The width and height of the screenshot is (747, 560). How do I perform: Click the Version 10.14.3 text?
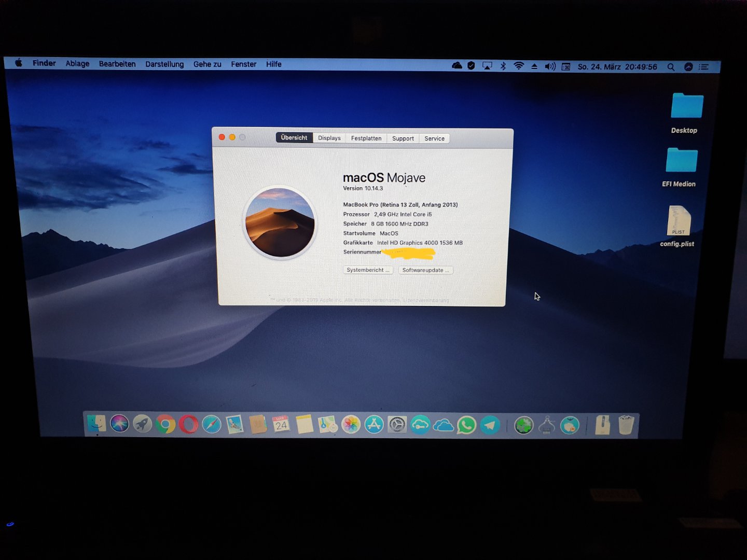point(363,188)
